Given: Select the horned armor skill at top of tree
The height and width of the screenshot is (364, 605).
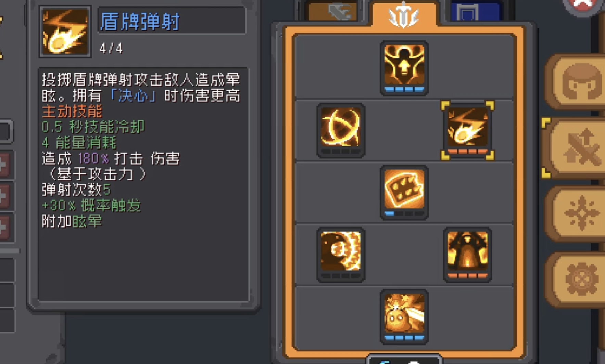Looking at the screenshot, I should tap(404, 68).
